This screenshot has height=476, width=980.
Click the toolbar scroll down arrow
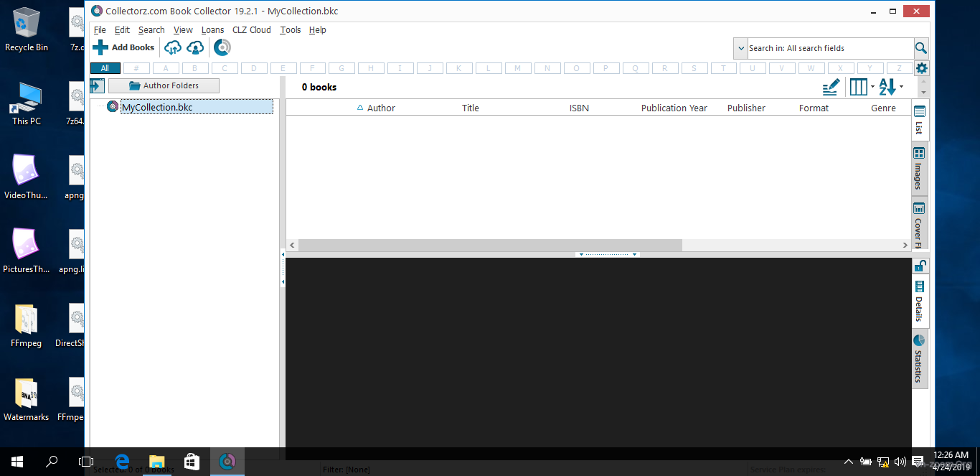click(x=923, y=92)
